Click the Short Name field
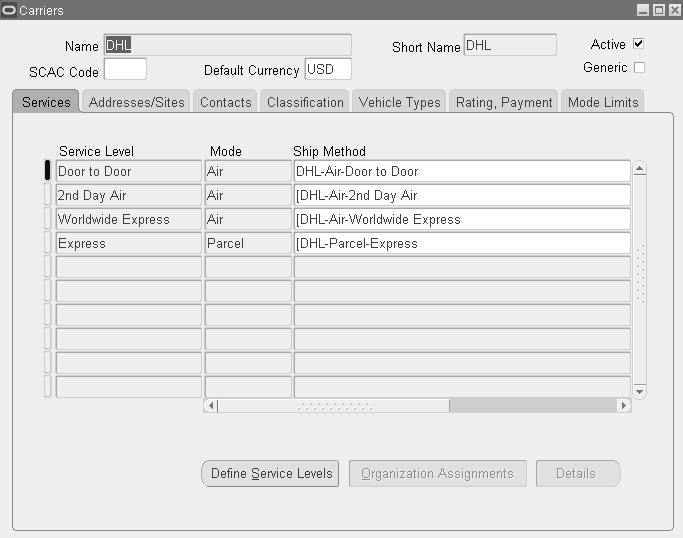This screenshot has width=683, height=538. click(510, 45)
